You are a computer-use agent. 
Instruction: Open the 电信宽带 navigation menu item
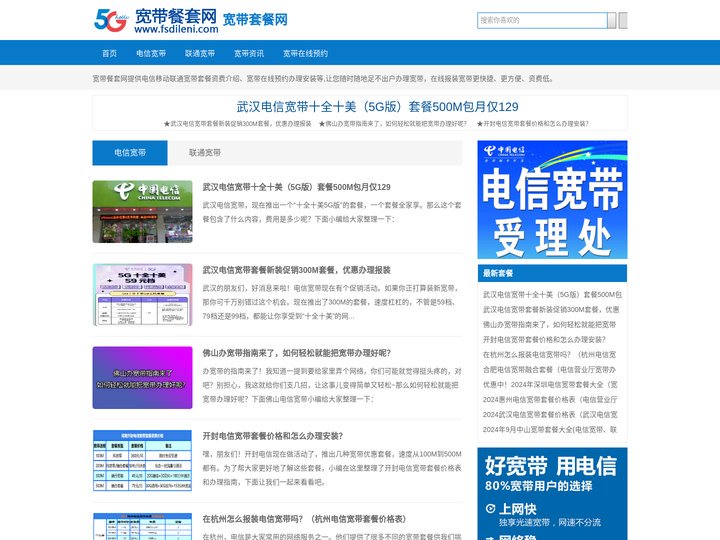point(151,53)
